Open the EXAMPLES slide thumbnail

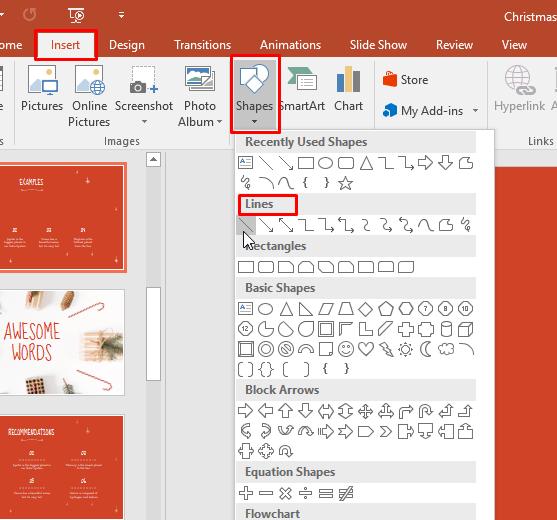[x=61, y=217]
